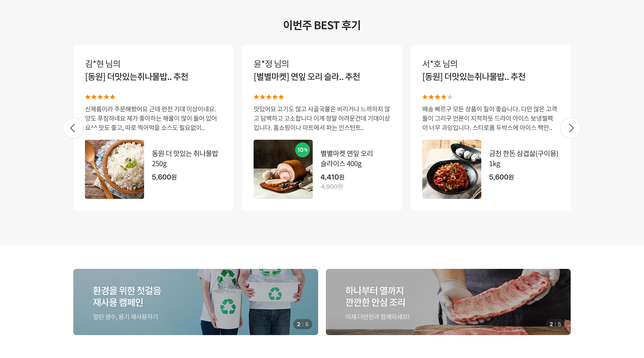Open the rice bowl product thumbnail
The image size is (644, 358).
[114, 169]
